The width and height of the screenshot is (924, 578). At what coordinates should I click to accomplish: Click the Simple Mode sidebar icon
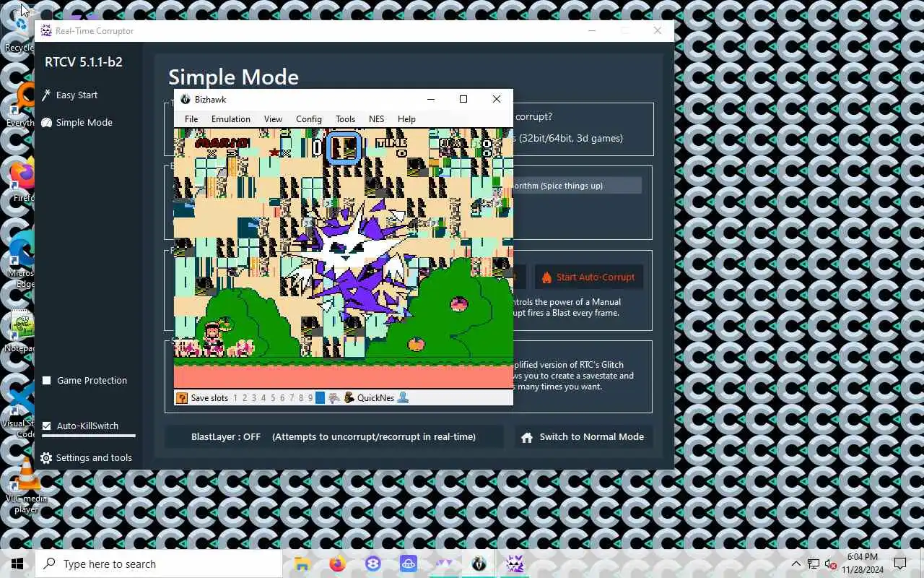coord(46,123)
